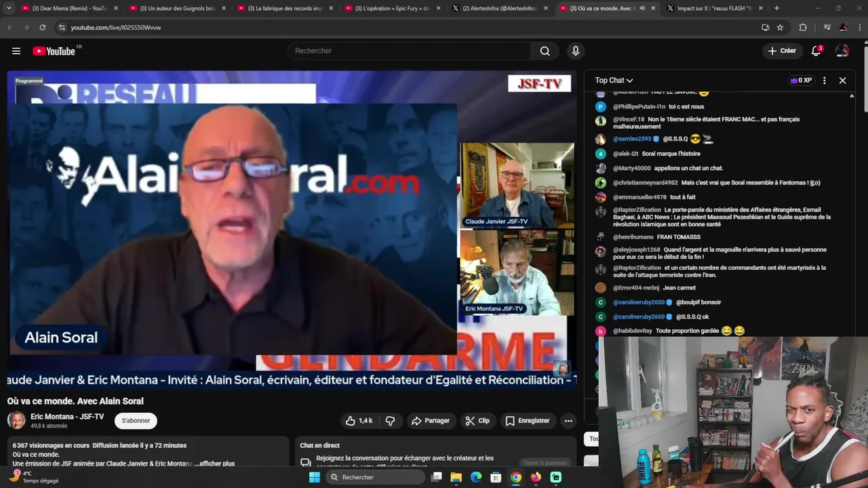Image resolution: width=868 pixels, height=488 pixels.
Task: Open the chat XP points badge
Action: [801, 80]
